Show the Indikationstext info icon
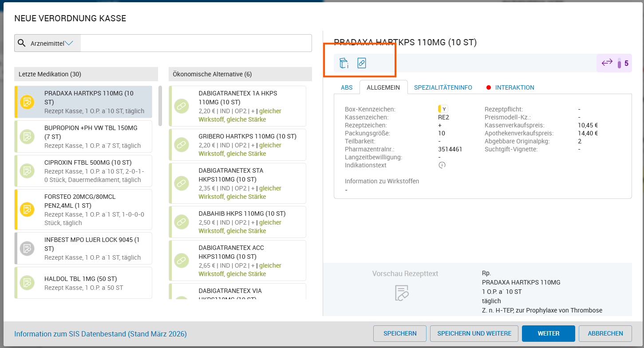 [x=442, y=165]
